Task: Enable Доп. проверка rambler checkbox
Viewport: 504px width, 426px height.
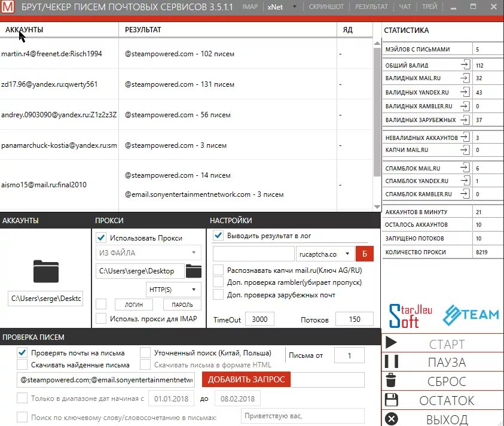Action: click(x=218, y=282)
